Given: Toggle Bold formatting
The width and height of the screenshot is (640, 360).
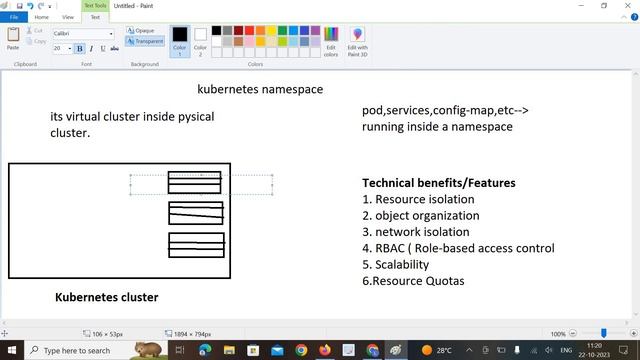Looking at the screenshot, I should (x=80, y=49).
